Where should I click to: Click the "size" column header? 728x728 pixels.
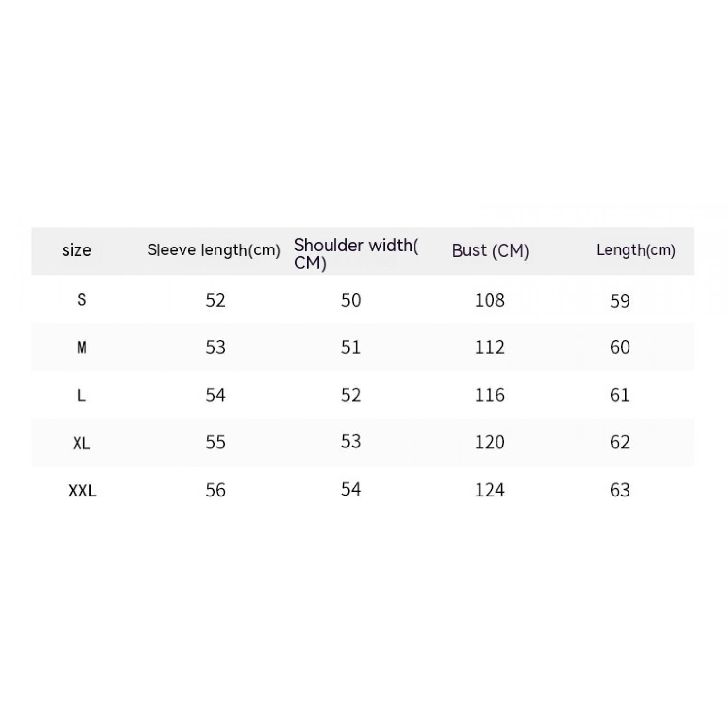point(77,250)
